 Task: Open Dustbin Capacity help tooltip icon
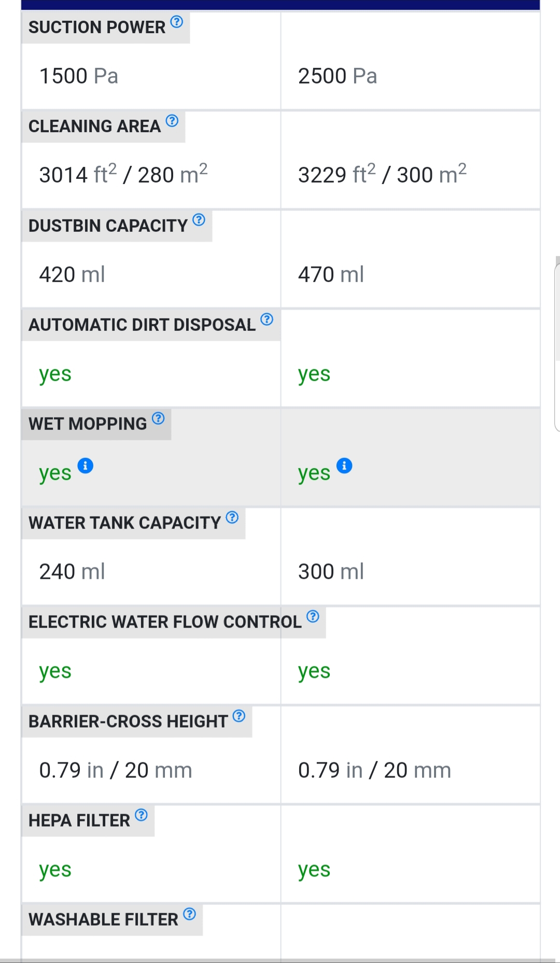199,220
